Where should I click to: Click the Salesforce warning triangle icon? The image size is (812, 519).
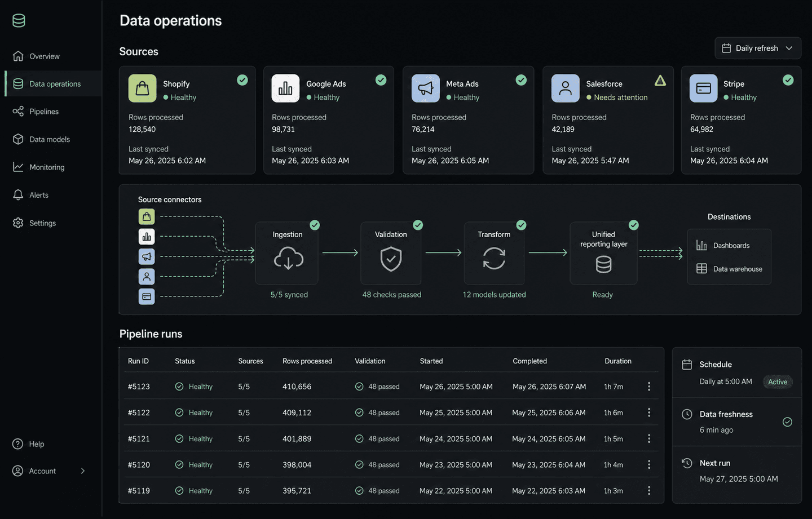(660, 81)
